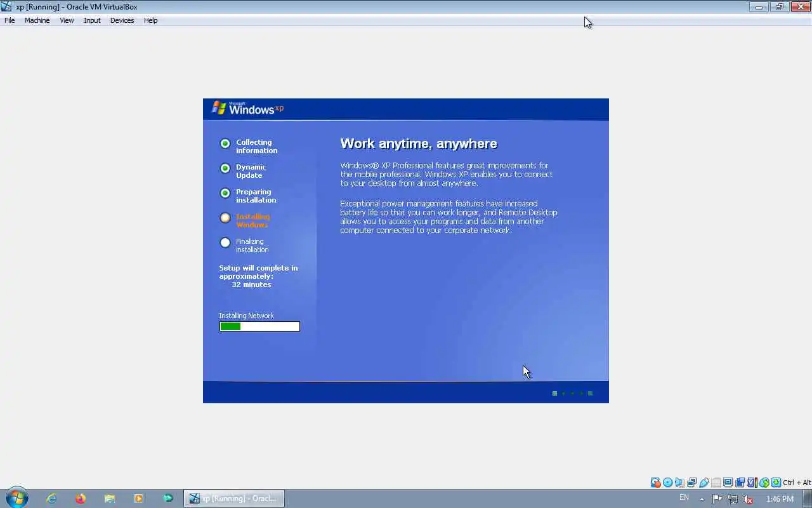Click the network adapters indicator icon
This screenshot has width=812, height=508.
(x=691, y=483)
